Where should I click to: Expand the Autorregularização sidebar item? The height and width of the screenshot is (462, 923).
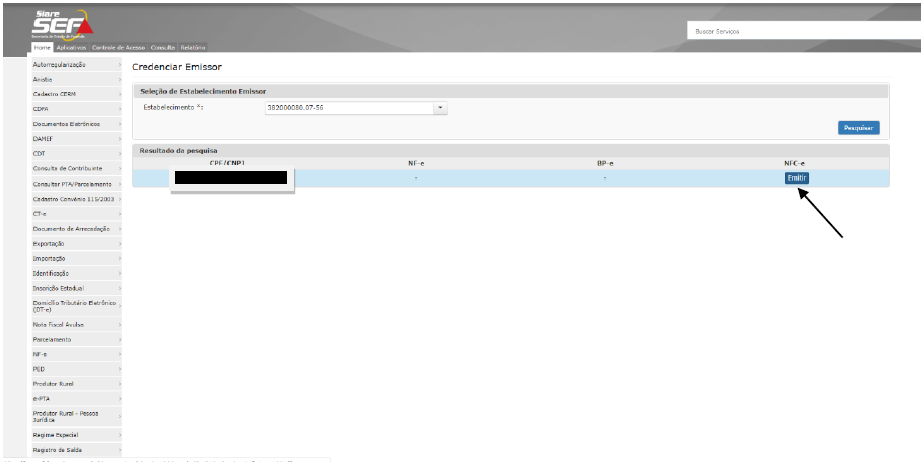tap(76, 64)
